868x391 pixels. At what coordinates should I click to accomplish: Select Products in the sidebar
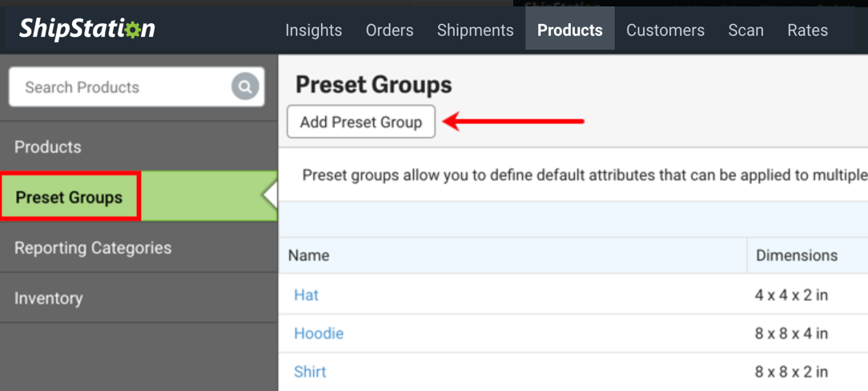tap(48, 147)
